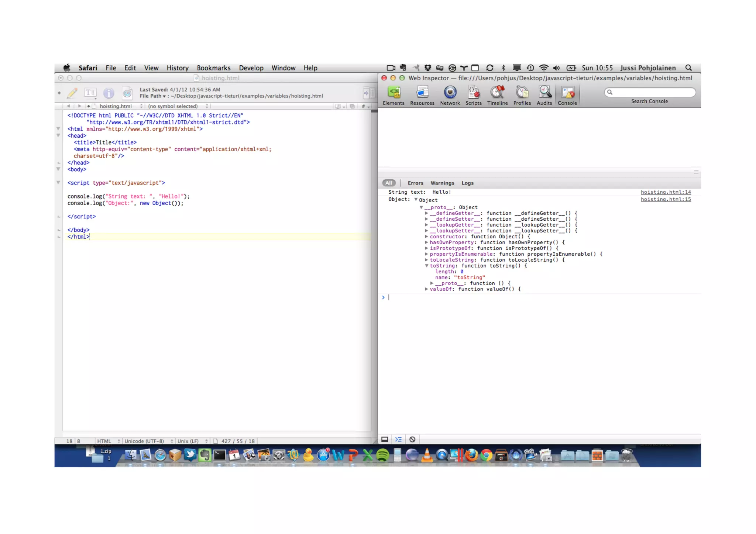Click the editor vertical scrollbar thumb
Screen dimensions: 756x534
(374, 111)
